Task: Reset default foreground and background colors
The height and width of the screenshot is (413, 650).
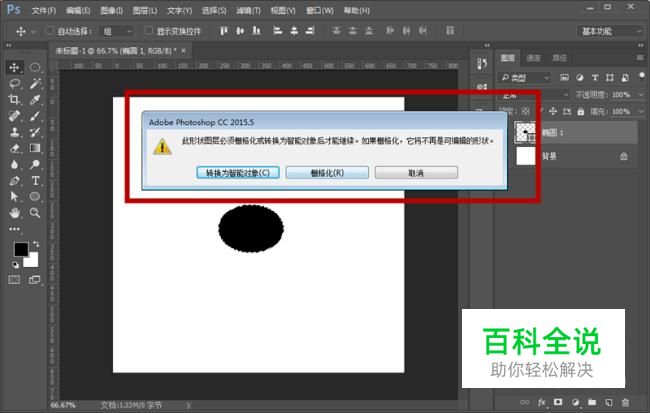Action: pyautogui.click(x=15, y=265)
